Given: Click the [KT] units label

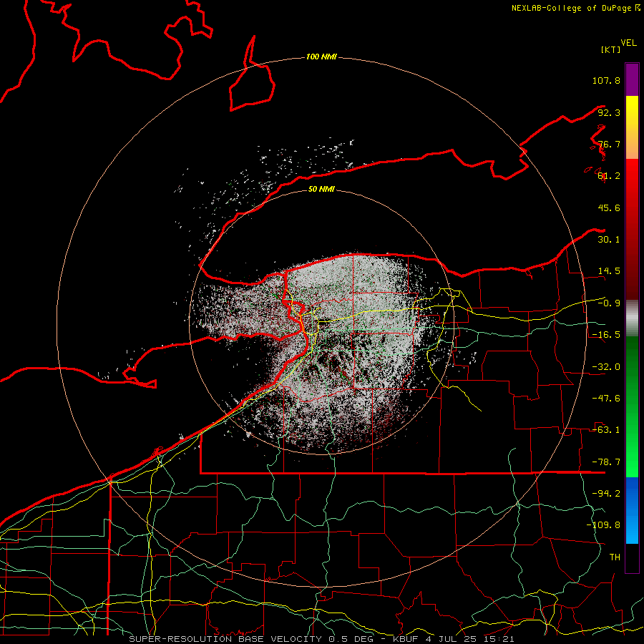Looking at the screenshot, I should point(611,49).
